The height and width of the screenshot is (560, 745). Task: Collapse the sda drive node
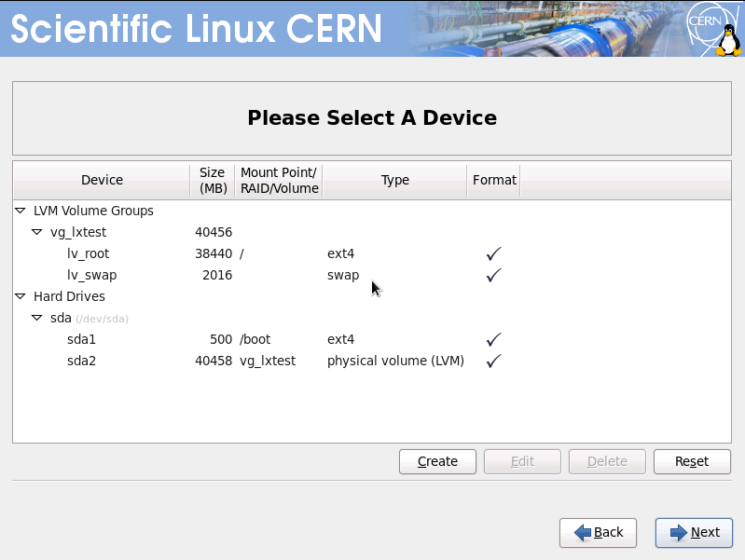pos(36,318)
